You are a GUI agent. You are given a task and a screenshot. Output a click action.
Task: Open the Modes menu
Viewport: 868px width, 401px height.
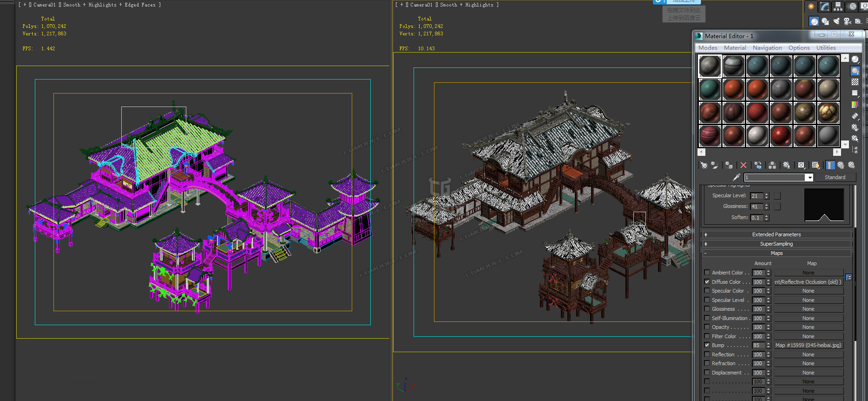tap(708, 48)
